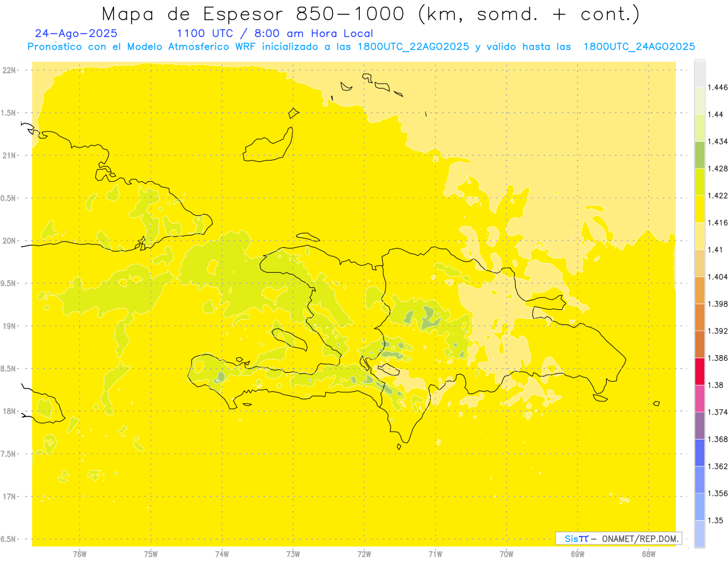The height and width of the screenshot is (562, 728).
Task: Click the tan 1.404–1.41 legend swatch
Action: (x=699, y=263)
